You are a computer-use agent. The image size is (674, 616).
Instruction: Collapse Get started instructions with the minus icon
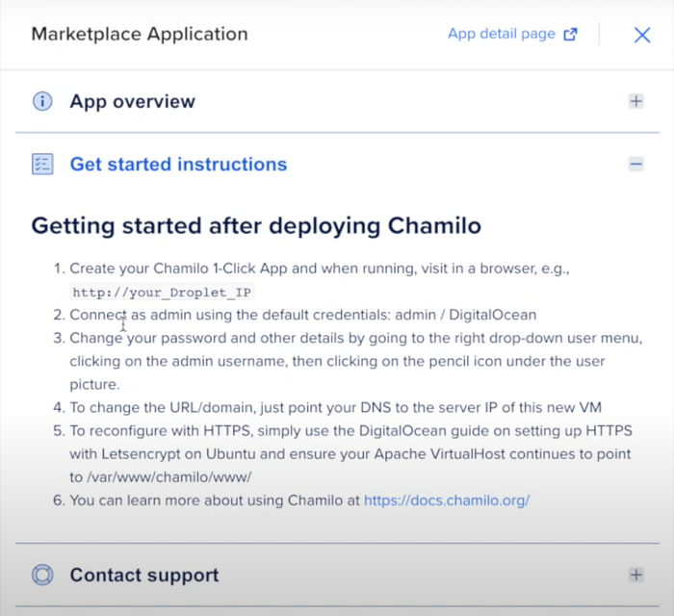(x=636, y=164)
